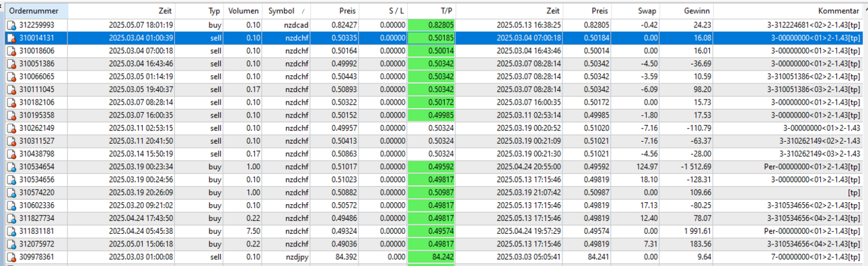Click the order icon beside 312075972
Image resolution: width=868 pixels, height=266 pixels.
click(x=11, y=244)
